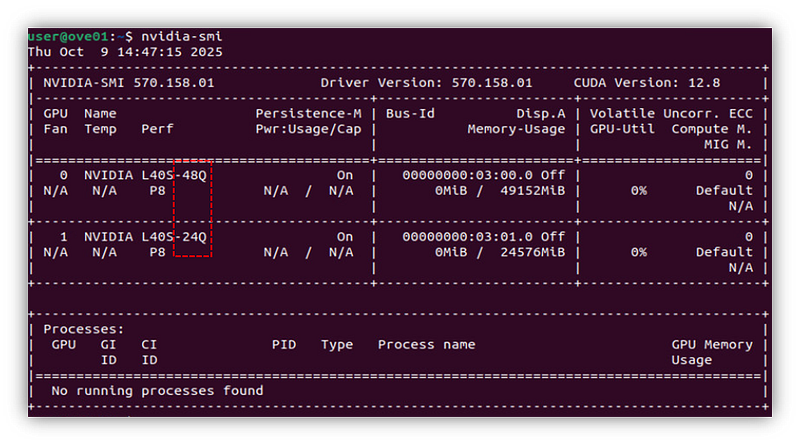Click '0%' GPU-Util for GPU 0 row
Screen dimensions: 800x445
[x=639, y=191]
